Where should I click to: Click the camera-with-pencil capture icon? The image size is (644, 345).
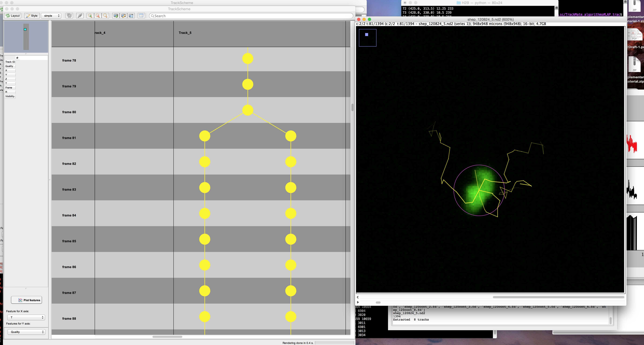123,16
